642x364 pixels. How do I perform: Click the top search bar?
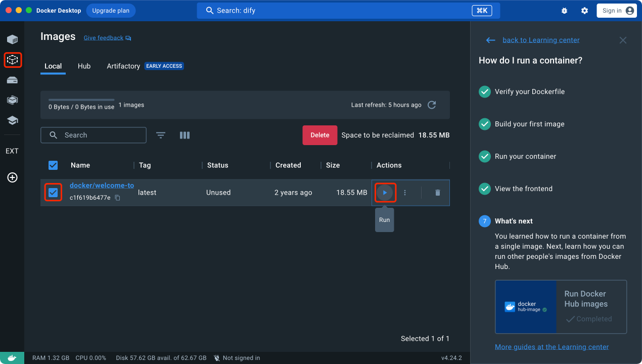pyautogui.click(x=348, y=11)
